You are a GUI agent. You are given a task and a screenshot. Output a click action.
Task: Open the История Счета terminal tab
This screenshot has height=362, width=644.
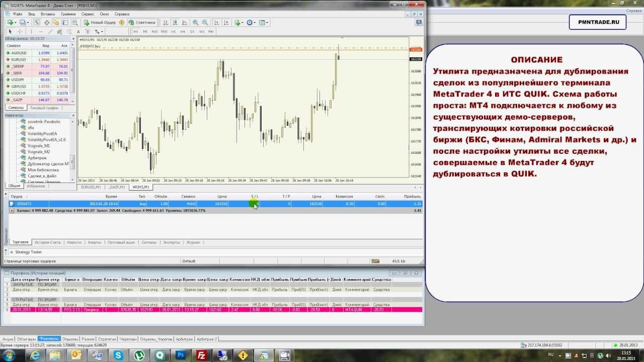[47, 242]
